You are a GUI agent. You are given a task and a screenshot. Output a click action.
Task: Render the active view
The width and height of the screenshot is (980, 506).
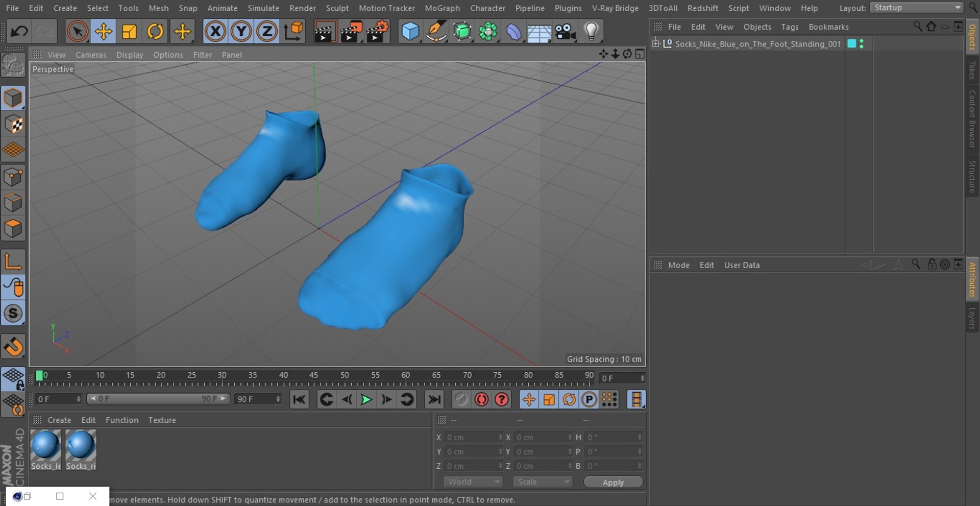(x=325, y=32)
